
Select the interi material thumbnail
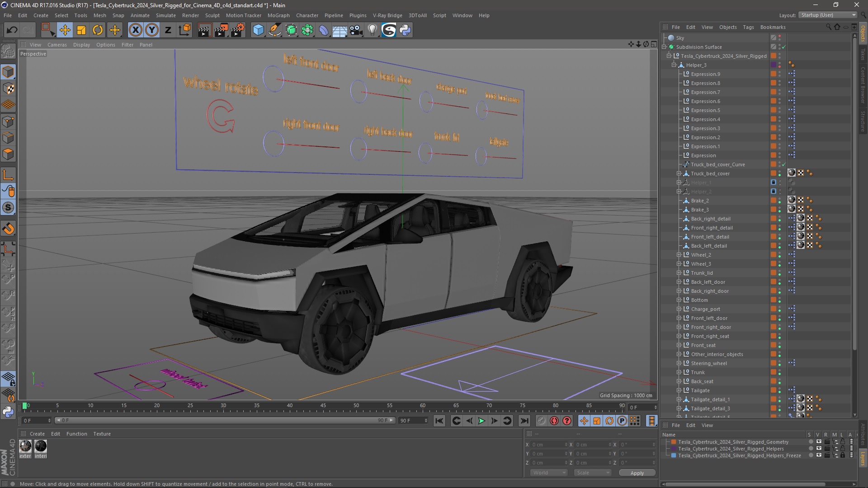(x=41, y=446)
